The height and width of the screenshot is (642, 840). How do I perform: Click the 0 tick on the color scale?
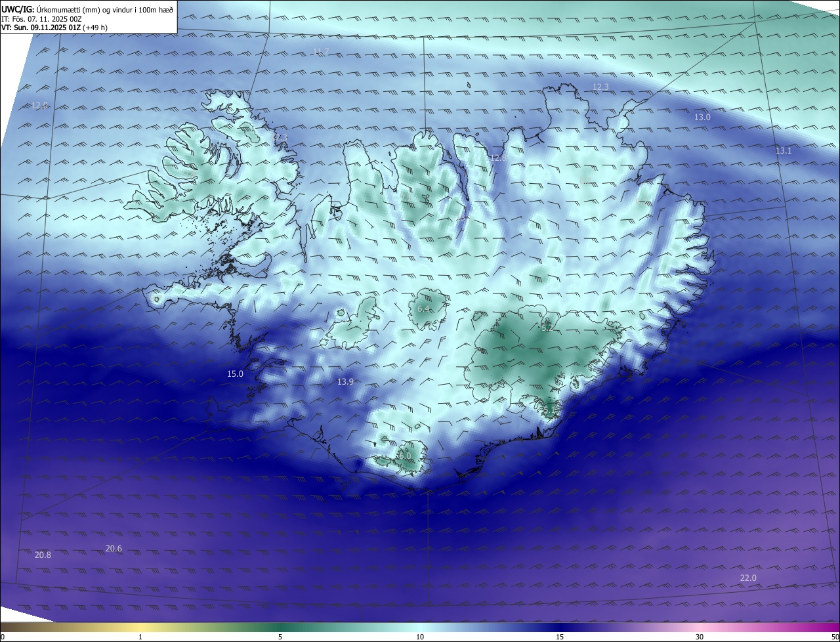[x=3, y=637]
